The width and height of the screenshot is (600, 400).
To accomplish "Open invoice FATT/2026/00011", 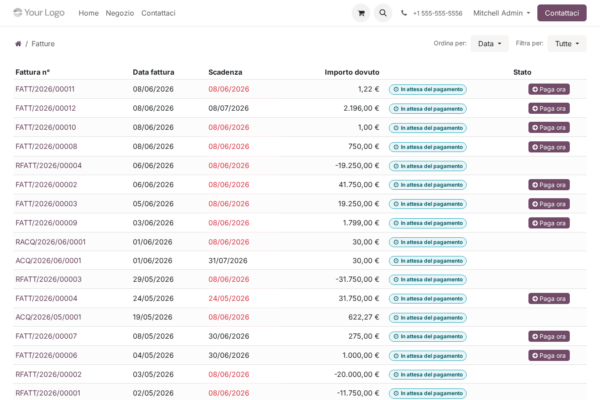I will point(45,89).
